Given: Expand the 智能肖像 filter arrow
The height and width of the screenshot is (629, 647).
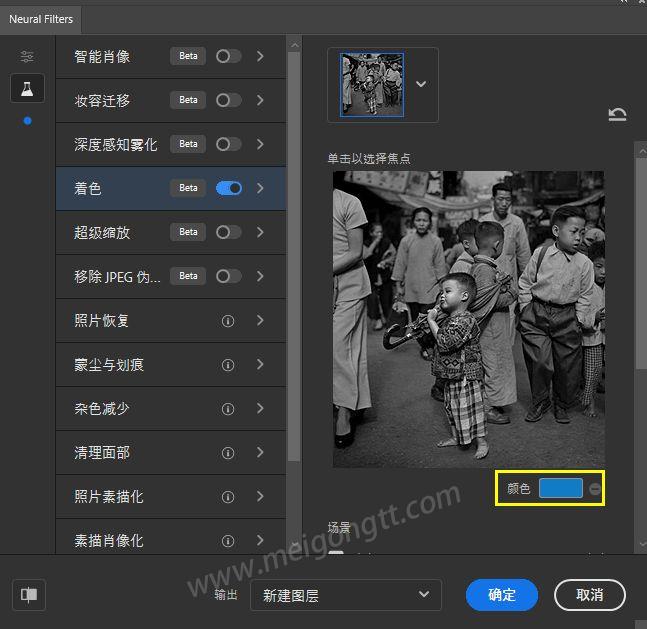Looking at the screenshot, I should coord(260,56).
